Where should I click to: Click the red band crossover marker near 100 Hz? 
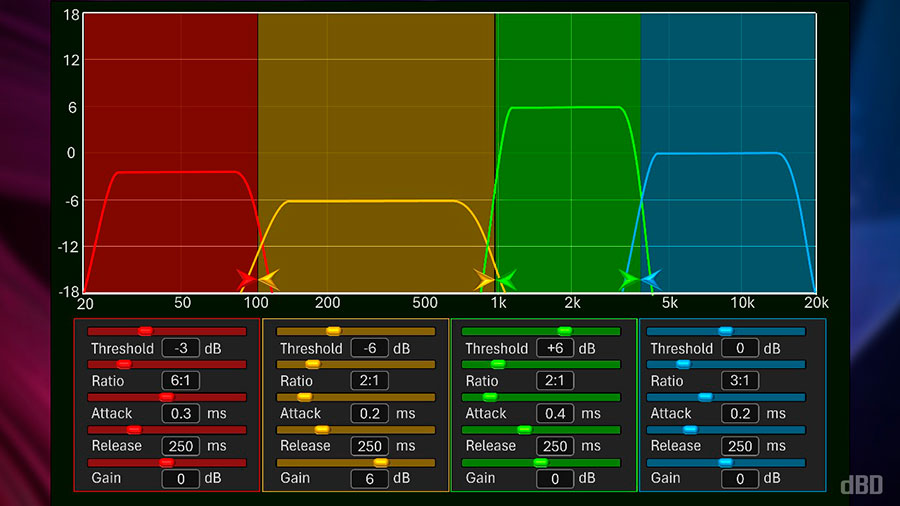click(246, 279)
